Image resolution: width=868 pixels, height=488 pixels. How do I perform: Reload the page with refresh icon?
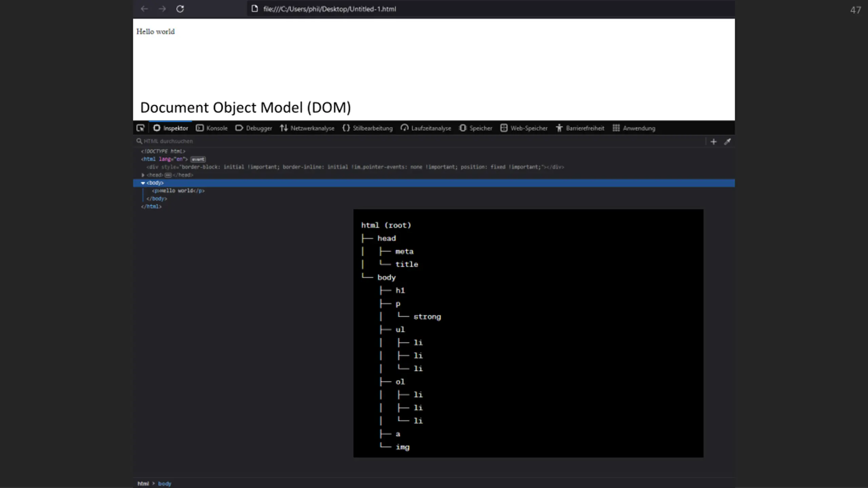click(x=180, y=9)
